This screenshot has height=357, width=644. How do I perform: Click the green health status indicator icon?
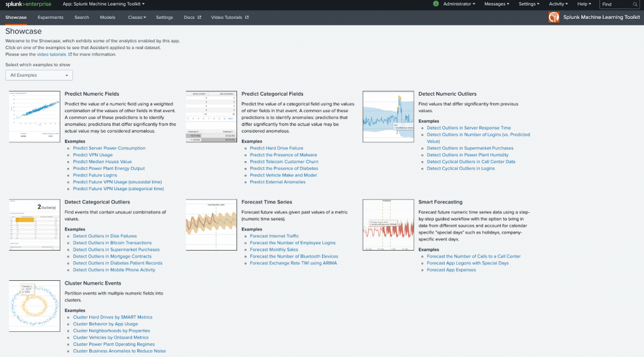click(436, 4)
